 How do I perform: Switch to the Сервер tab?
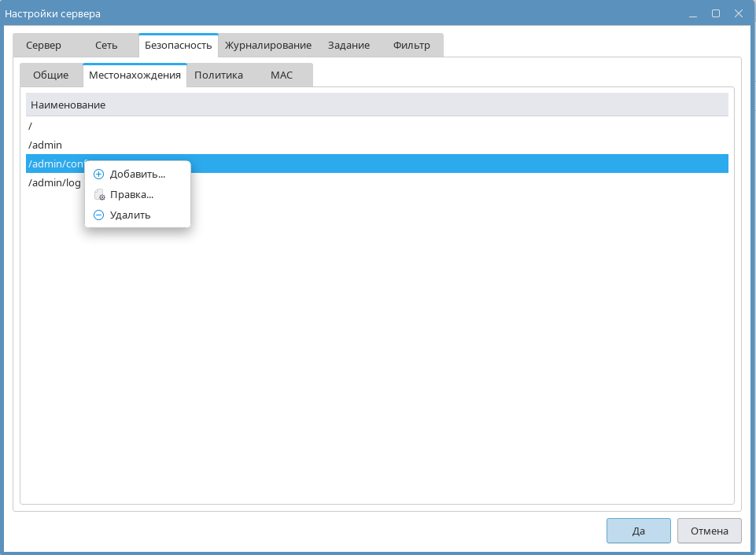(43, 46)
